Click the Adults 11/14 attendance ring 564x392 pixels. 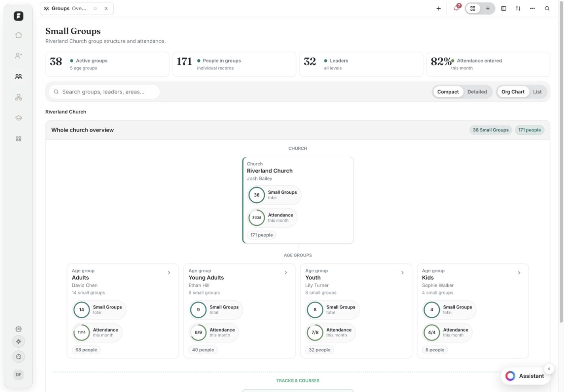82,333
